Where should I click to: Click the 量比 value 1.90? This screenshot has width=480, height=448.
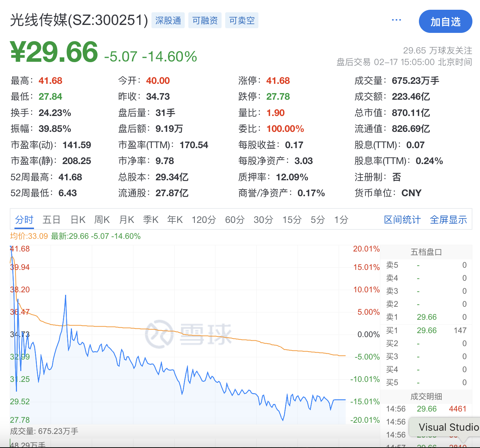[x=276, y=113]
